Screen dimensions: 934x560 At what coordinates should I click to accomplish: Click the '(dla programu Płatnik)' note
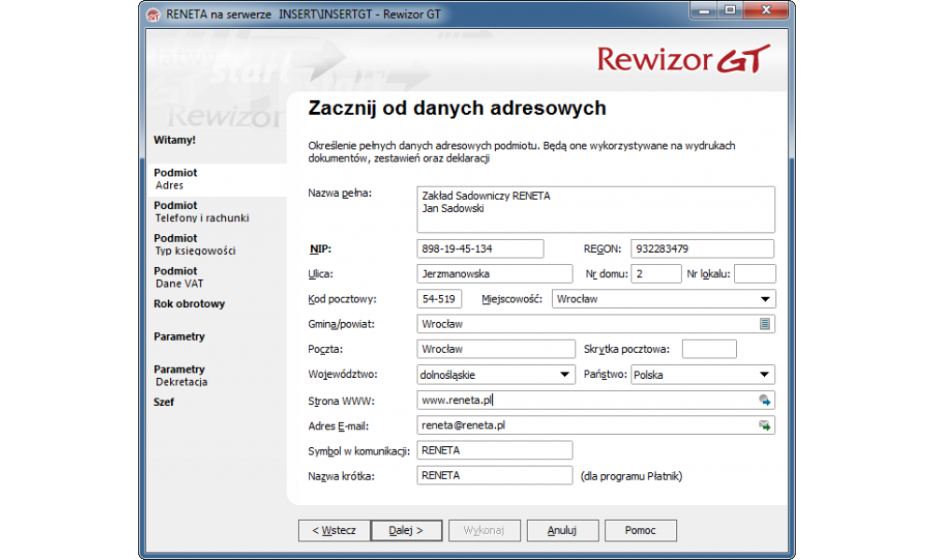[631, 476]
